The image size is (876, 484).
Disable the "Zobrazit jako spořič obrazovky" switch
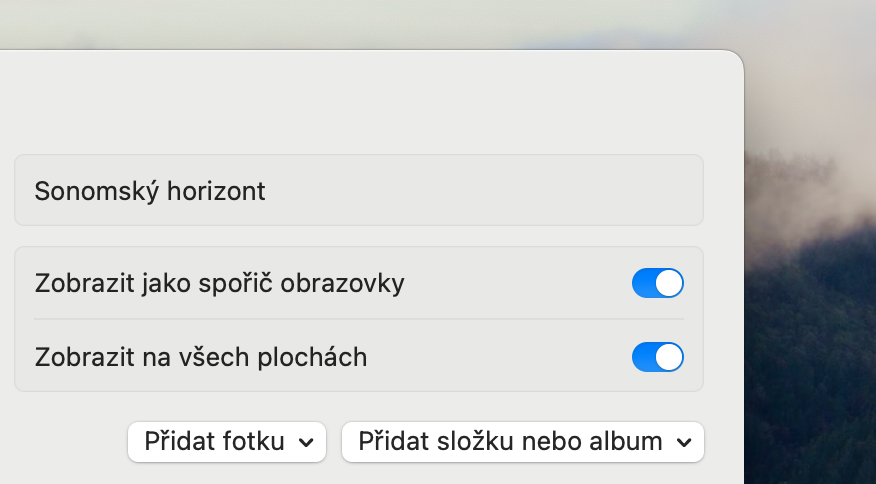(x=657, y=283)
